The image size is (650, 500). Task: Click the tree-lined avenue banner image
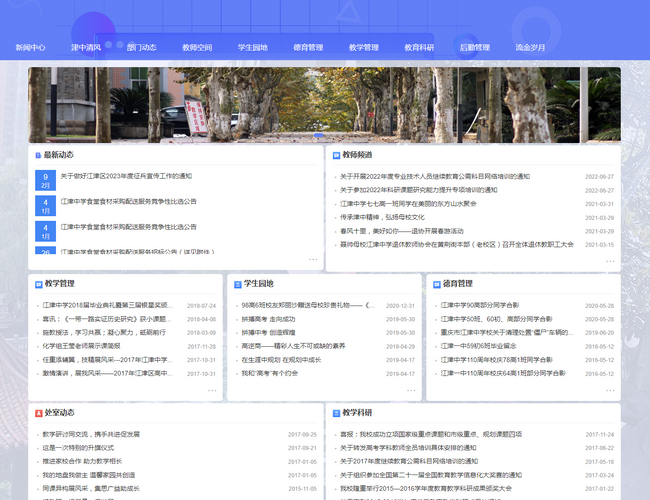(325, 105)
